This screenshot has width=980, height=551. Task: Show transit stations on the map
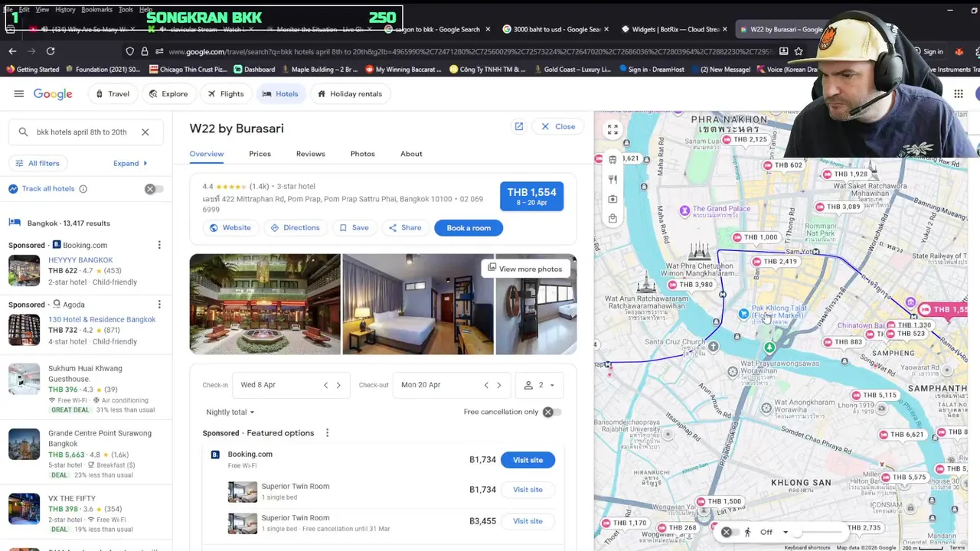pyautogui.click(x=612, y=159)
